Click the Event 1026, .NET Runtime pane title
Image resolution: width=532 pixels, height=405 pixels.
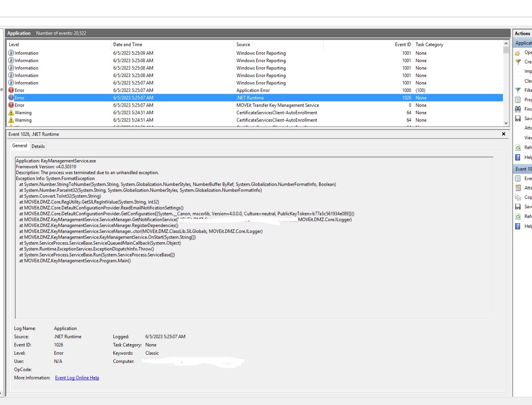point(34,134)
